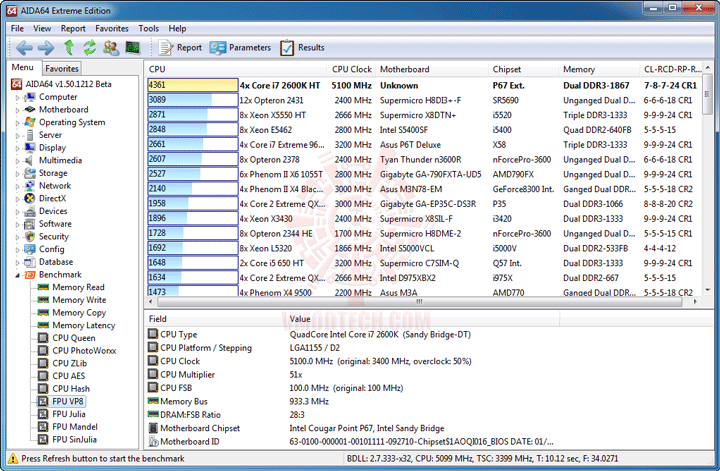Open the Tools menu
Screen dimensions: 720x471
pos(148,29)
